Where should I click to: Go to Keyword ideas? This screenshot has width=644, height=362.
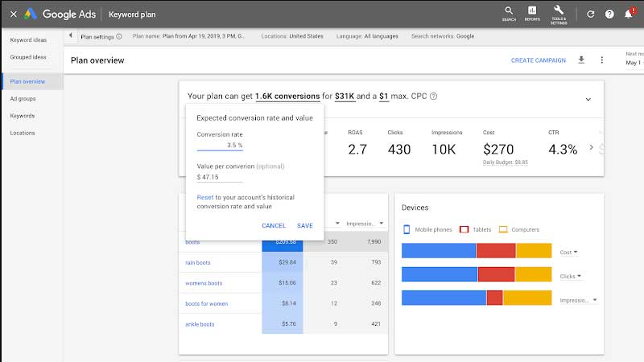coord(28,39)
